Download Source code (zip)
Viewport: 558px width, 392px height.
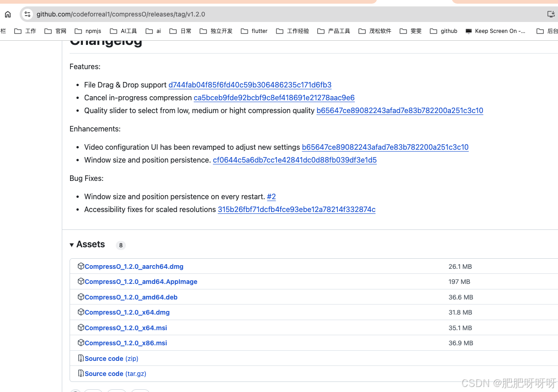111,359
